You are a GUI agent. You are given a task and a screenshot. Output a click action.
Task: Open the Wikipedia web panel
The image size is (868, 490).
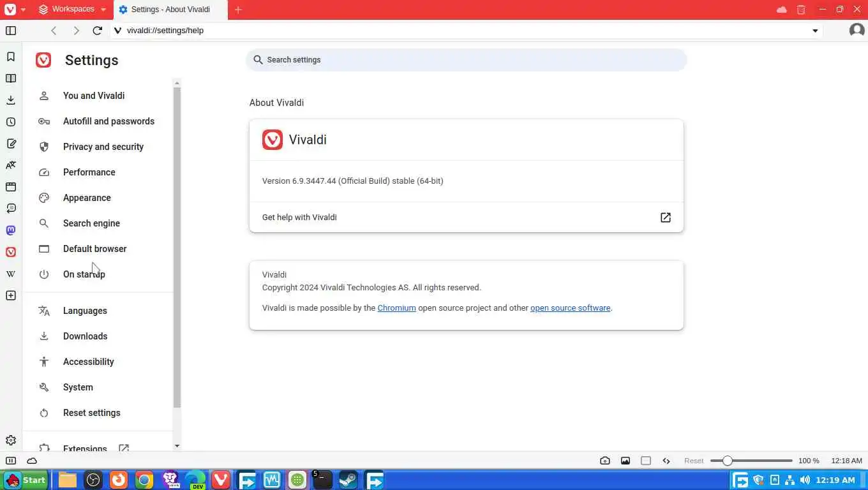click(x=11, y=274)
